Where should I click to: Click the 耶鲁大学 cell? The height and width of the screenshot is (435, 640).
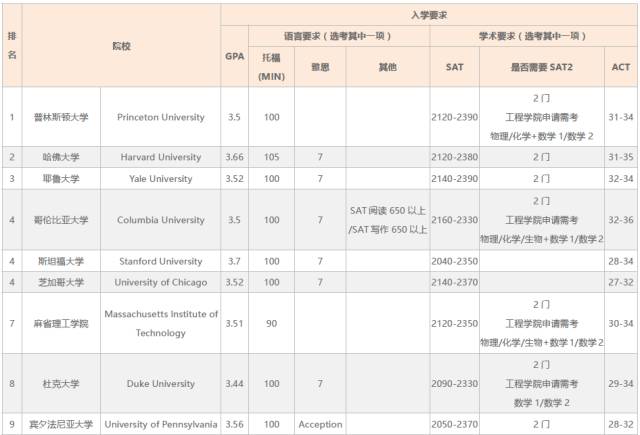(61, 179)
